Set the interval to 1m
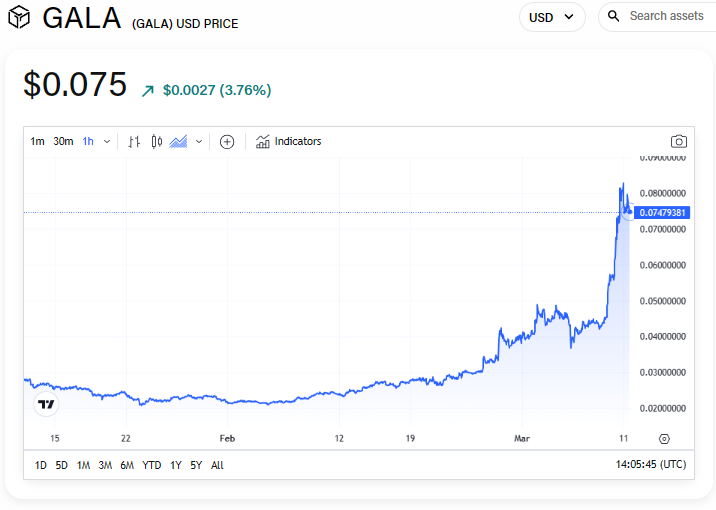 click(x=37, y=142)
